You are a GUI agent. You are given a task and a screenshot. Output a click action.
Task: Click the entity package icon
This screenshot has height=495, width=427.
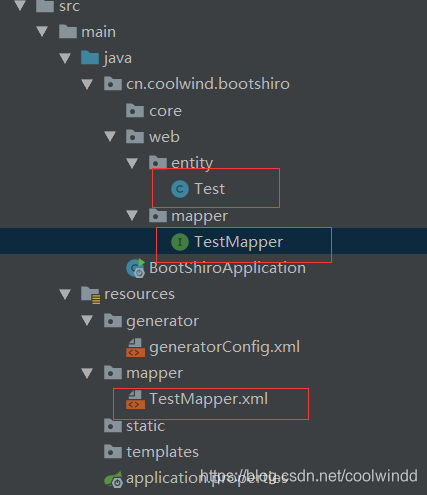pos(158,162)
